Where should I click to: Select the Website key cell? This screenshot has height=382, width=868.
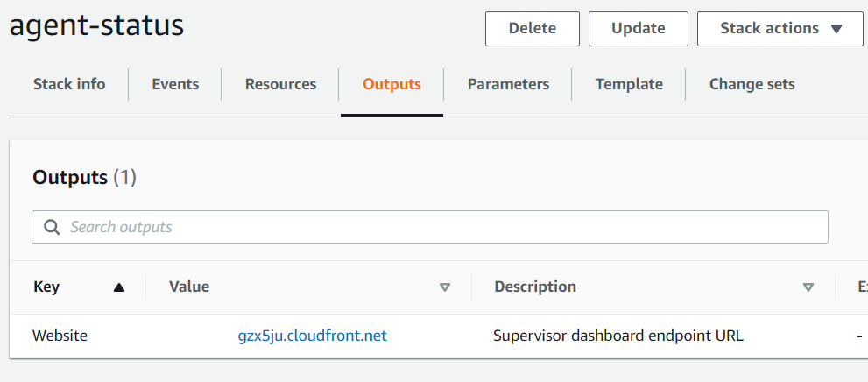click(60, 336)
